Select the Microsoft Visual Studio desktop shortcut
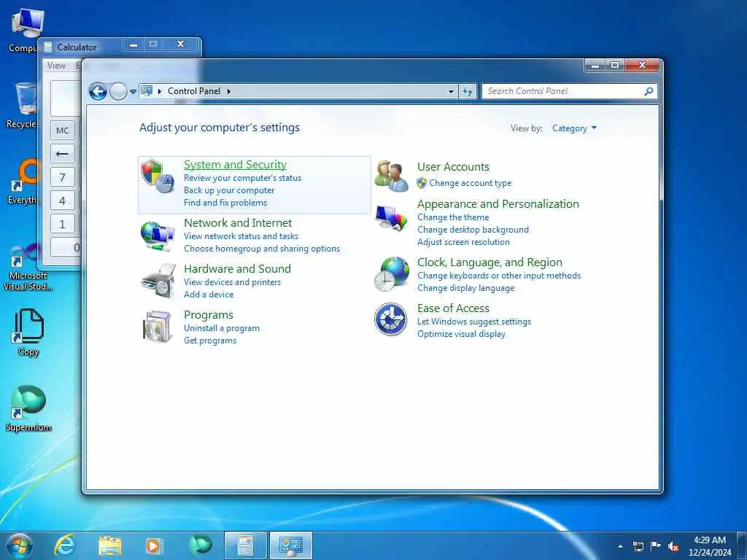747x560 pixels. tap(28, 267)
